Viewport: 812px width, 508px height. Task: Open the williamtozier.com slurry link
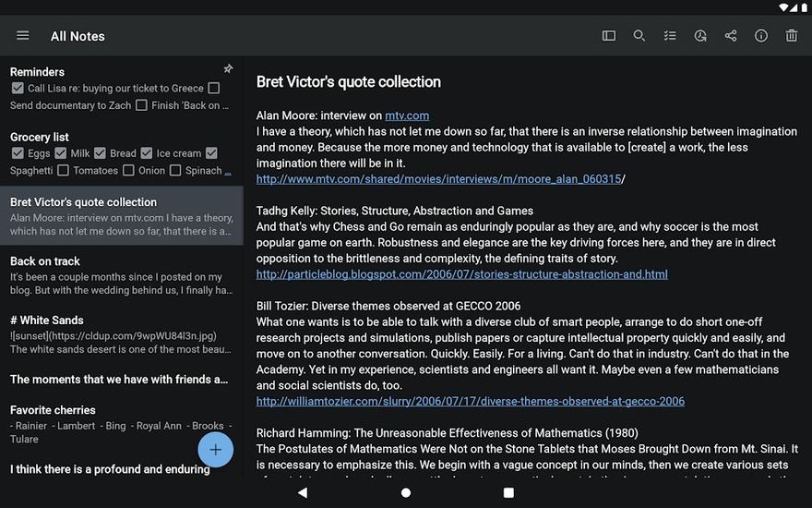[x=471, y=401]
